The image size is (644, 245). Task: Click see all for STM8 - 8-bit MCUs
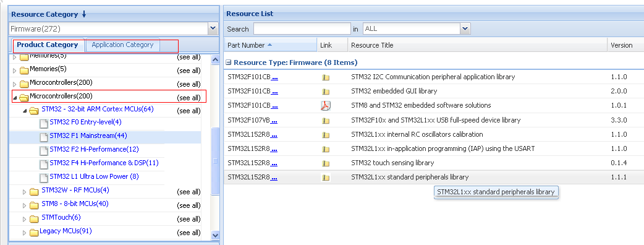(189, 205)
